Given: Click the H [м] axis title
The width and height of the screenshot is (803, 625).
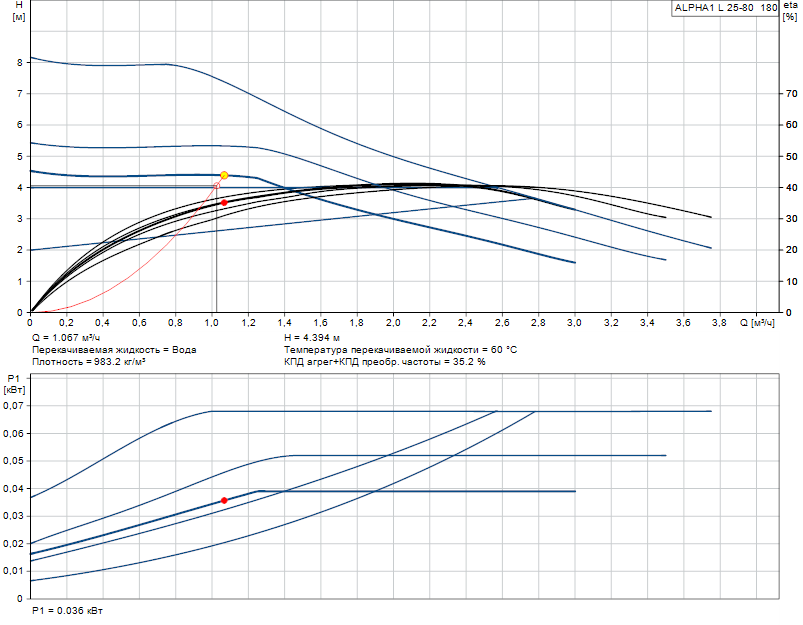Looking at the screenshot, I should click(x=18, y=11).
